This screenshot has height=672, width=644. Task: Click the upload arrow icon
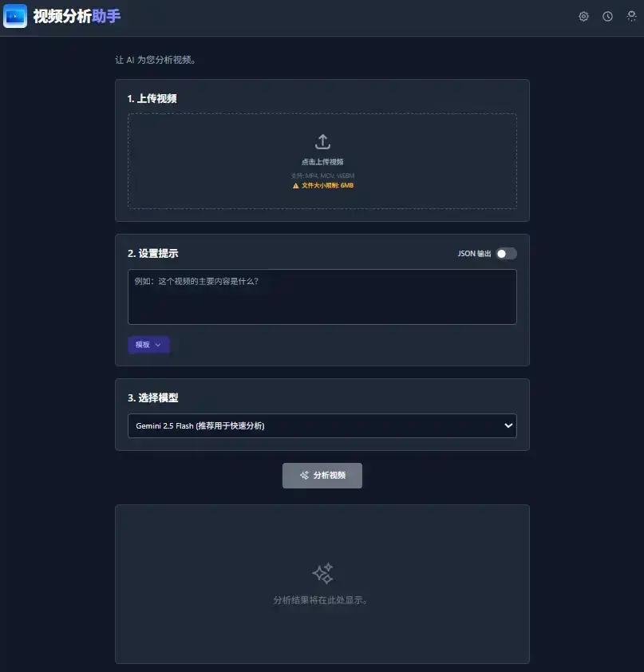click(x=322, y=141)
